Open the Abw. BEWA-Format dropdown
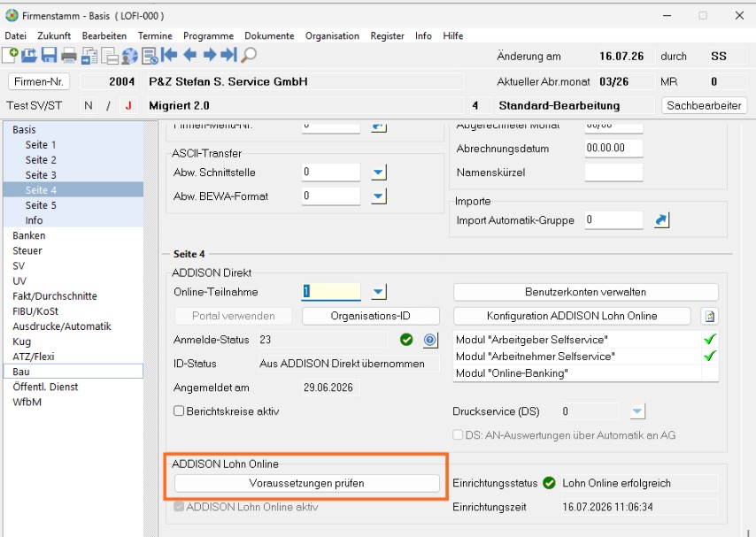 pyautogui.click(x=379, y=196)
